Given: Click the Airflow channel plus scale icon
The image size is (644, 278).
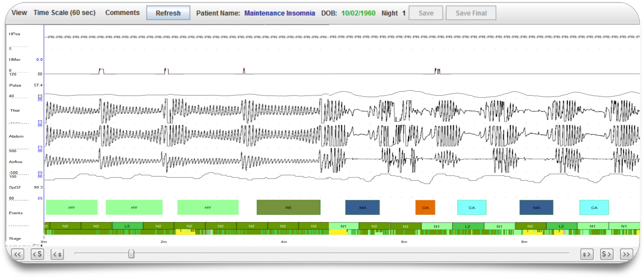Looking at the screenshot, I should (x=40, y=151).
